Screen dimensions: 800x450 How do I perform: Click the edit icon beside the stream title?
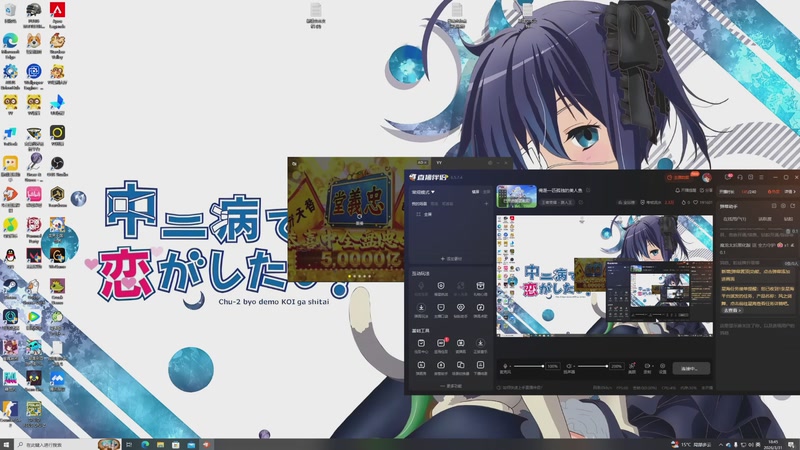click(x=588, y=190)
